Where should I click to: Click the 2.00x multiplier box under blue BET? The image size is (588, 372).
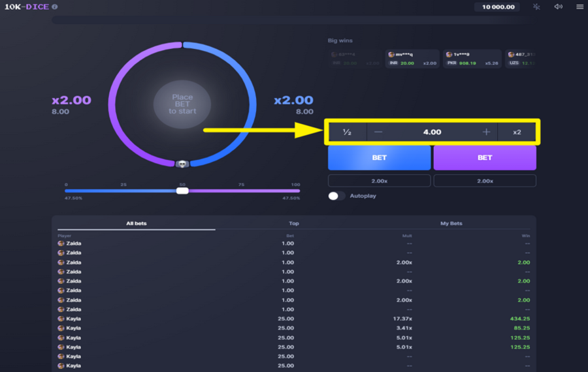pos(379,181)
